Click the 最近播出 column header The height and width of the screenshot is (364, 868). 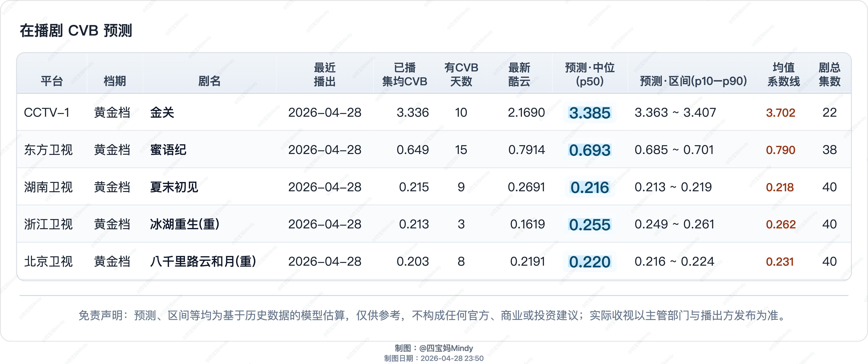click(x=325, y=74)
